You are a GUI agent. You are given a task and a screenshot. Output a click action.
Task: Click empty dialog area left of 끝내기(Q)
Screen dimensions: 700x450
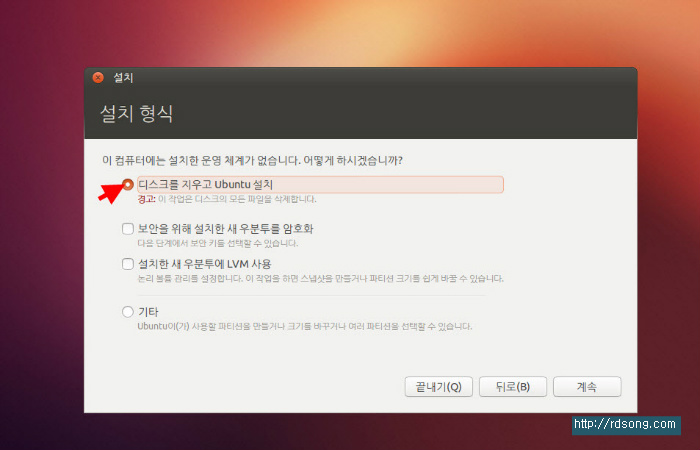point(250,387)
